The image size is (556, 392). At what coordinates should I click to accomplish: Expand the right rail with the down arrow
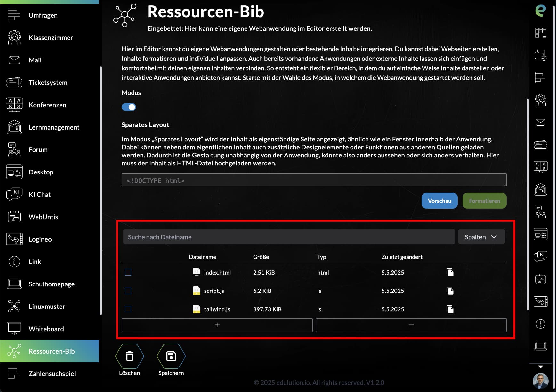(x=540, y=367)
